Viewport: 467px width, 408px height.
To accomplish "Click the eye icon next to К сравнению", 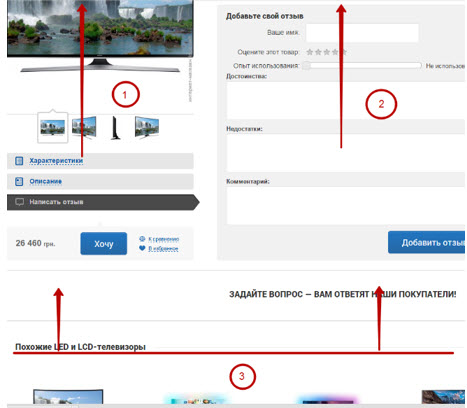I will pyautogui.click(x=142, y=239).
